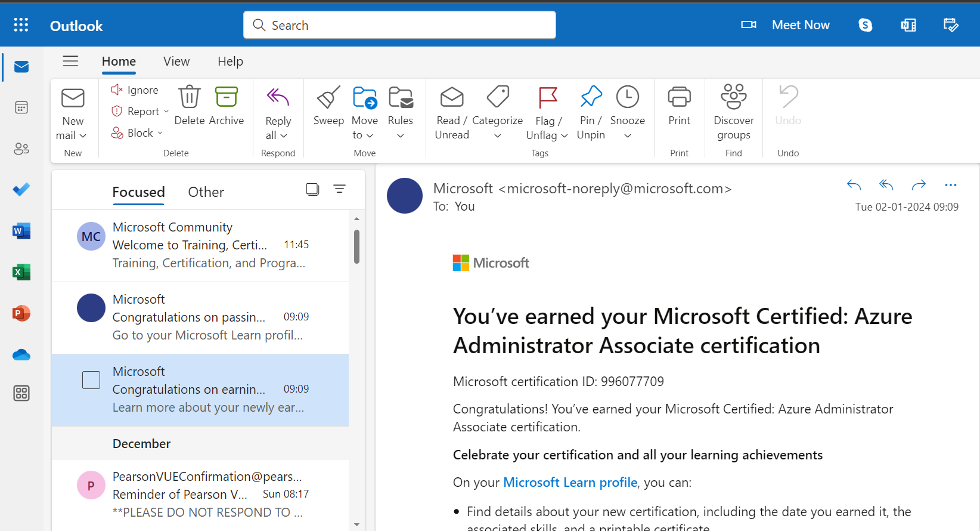
Task: Click the Archive box icon
Action: [227, 97]
